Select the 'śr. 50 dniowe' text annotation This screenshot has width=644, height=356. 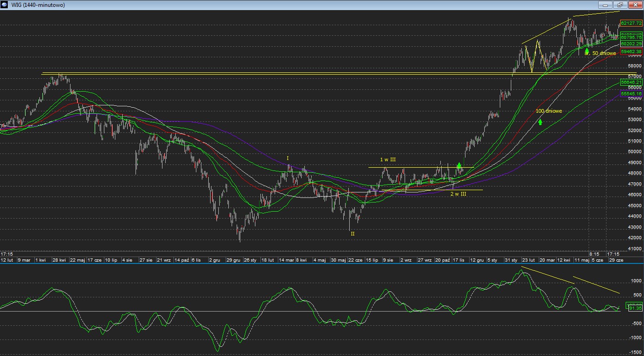point(603,54)
